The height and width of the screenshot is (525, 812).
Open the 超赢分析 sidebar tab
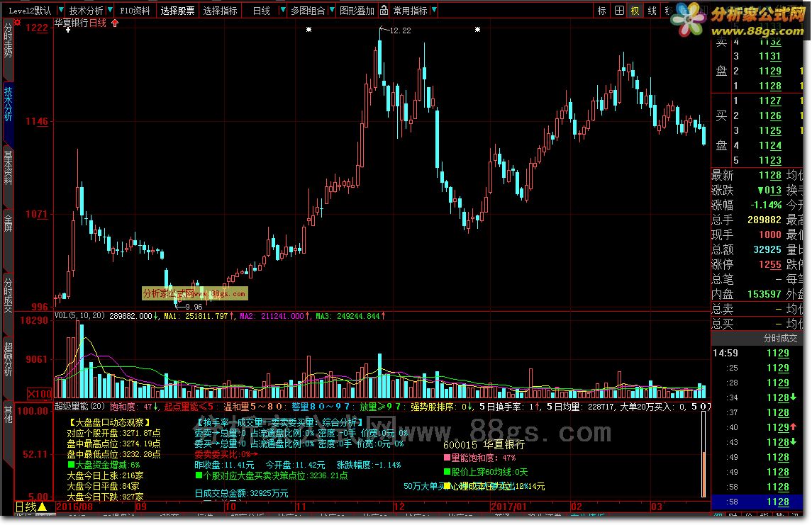click(x=8, y=359)
